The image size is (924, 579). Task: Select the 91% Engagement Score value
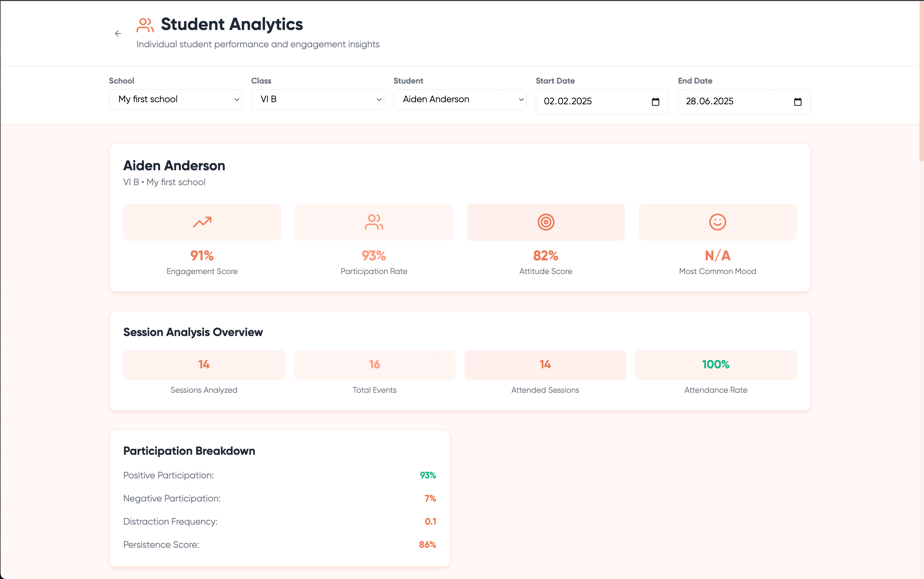click(202, 255)
